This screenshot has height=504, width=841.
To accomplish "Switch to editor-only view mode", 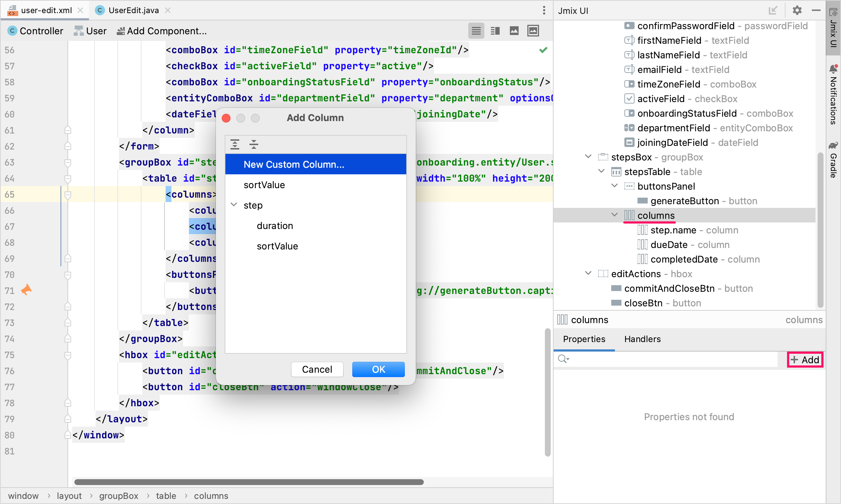I will coord(476,31).
